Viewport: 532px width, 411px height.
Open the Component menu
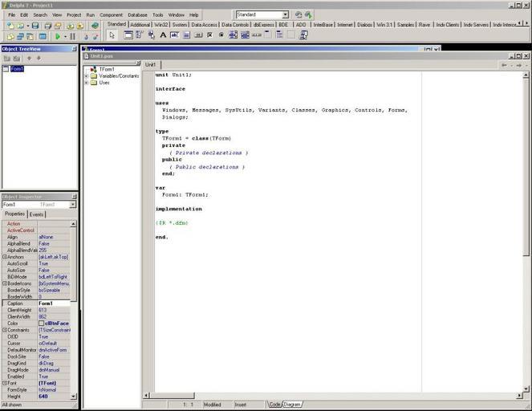[111, 15]
